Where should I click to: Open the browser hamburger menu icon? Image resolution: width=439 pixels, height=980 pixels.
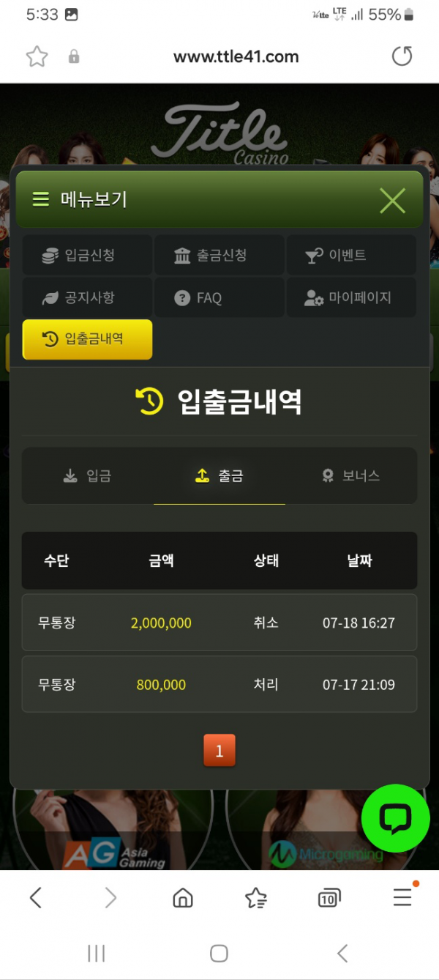point(402,897)
